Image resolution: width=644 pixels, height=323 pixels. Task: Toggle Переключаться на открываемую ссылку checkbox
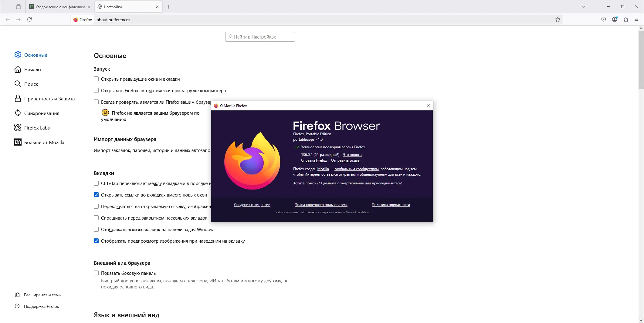point(96,206)
